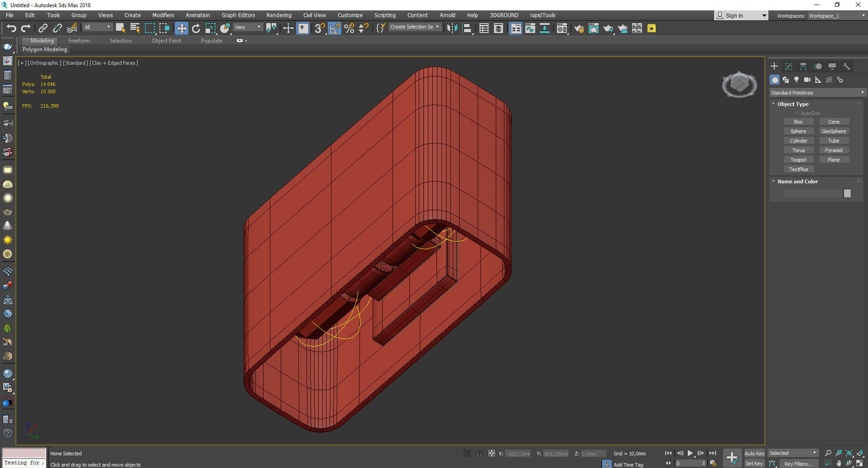Open the Workspaces dropdown
868x468 pixels.
point(837,16)
